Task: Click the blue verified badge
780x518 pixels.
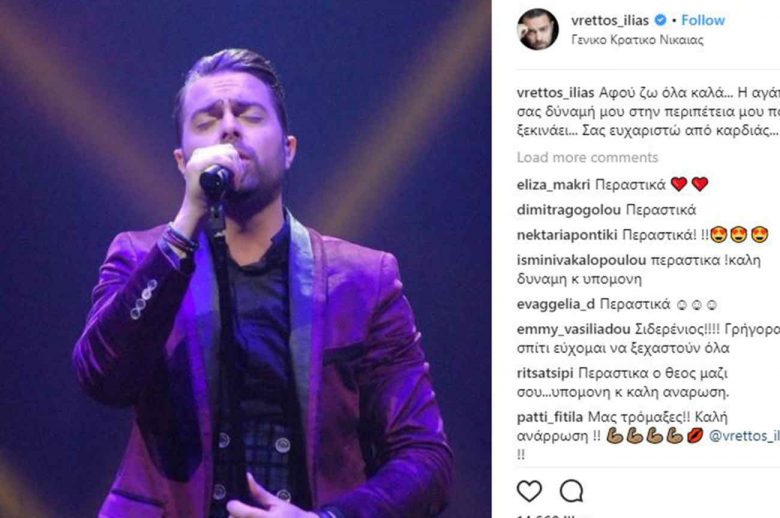Action: point(660,20)
